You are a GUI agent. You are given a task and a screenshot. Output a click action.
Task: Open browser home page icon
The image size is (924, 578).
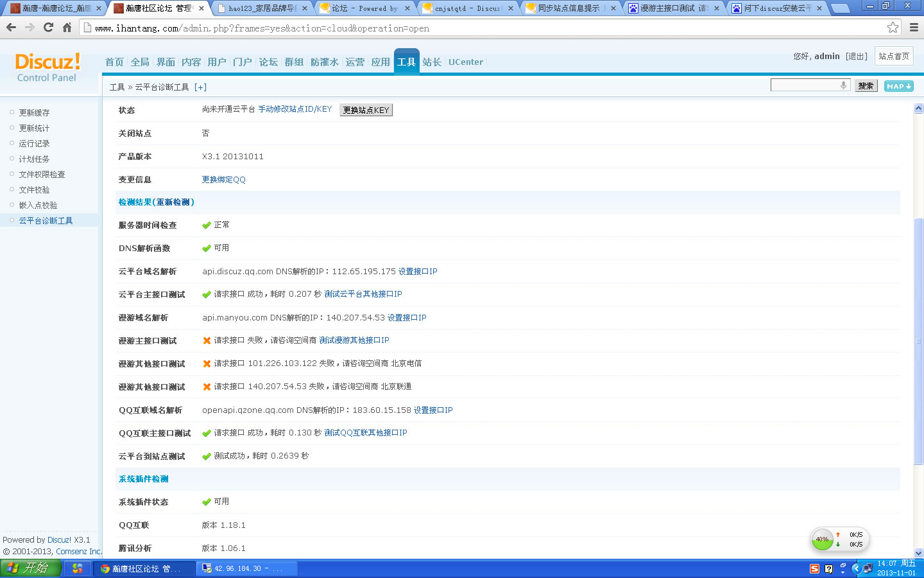click(x=67, y=28)
